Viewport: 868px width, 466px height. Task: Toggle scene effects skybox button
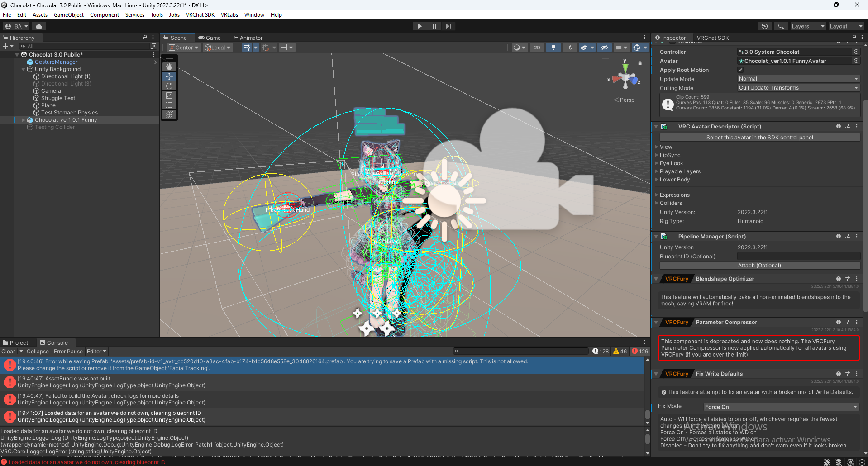(x=584, y=48)
